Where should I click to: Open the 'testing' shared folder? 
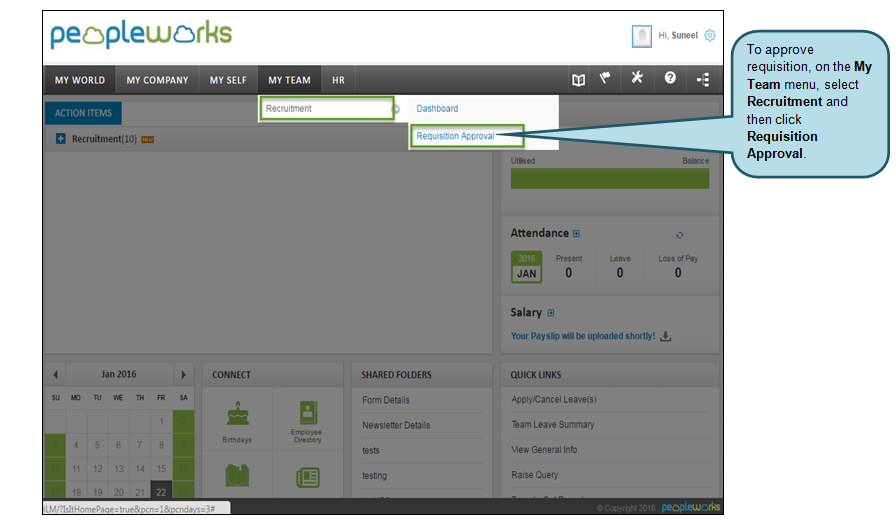tap(374, 475)
